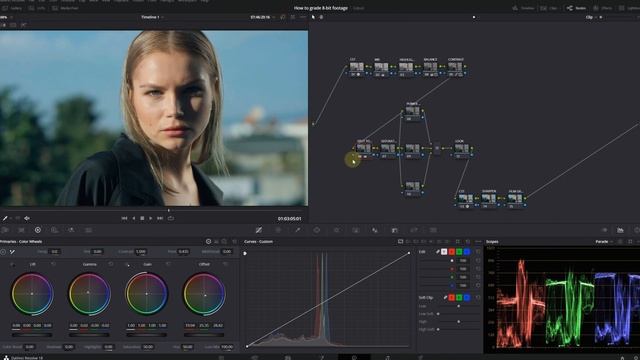The width and height of the screenshot is (640, 360).
Task: Stop playback in the viewer
Action: 142,218
